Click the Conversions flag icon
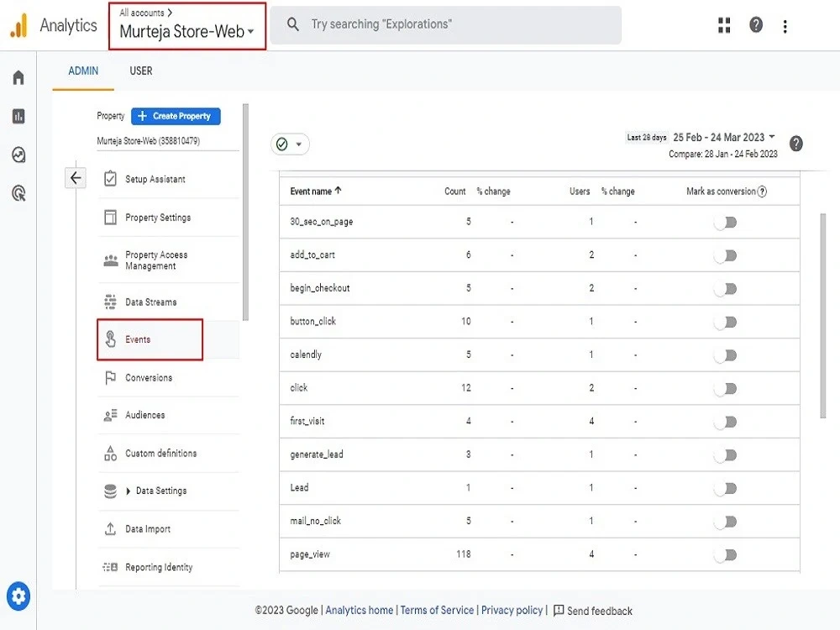This screenshot has width=840, height=630. 110,378
